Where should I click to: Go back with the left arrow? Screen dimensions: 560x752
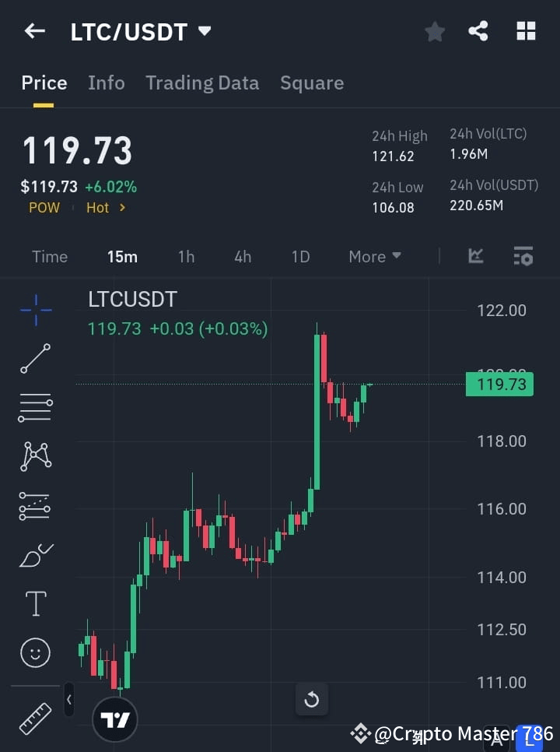34,31
